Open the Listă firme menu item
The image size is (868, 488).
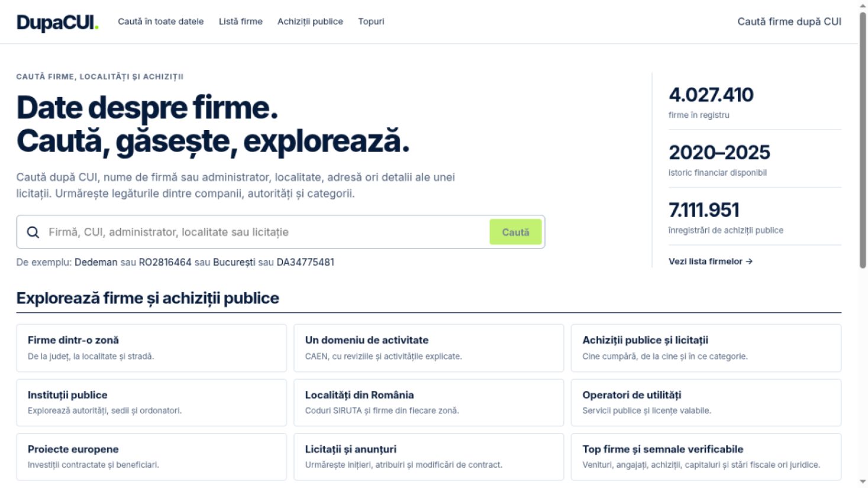point(240,21)
